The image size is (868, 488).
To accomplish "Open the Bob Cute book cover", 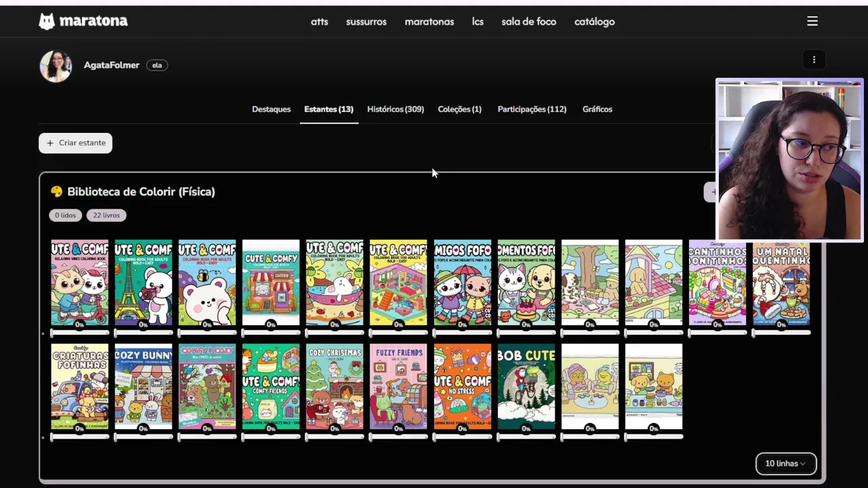I will [x=526, y=387].
